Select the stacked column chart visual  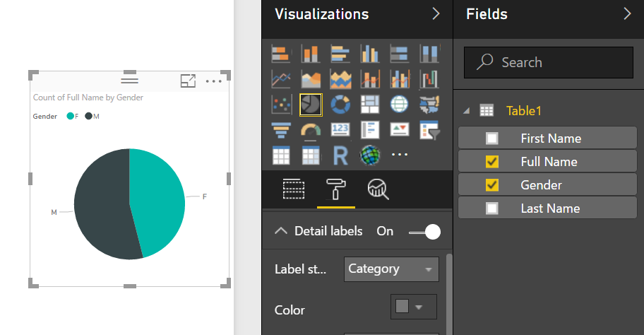coord(311,54)
